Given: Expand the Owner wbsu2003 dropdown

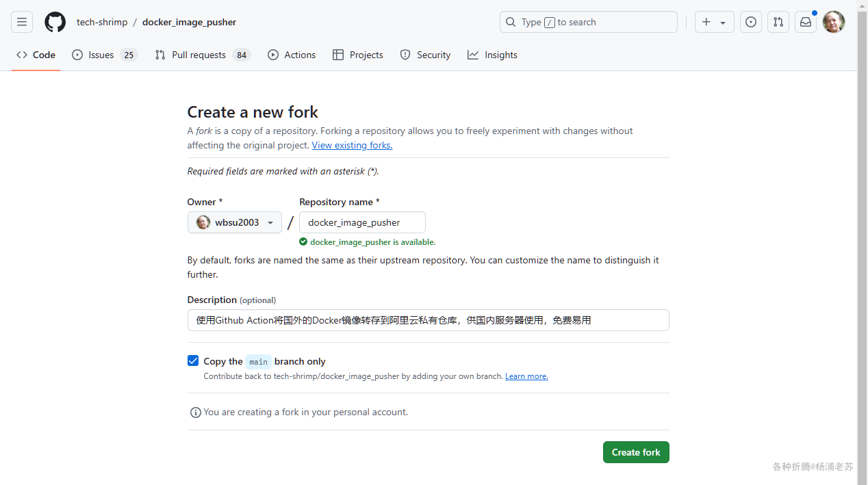Looking at the screenshot, I should pos(235,222).
